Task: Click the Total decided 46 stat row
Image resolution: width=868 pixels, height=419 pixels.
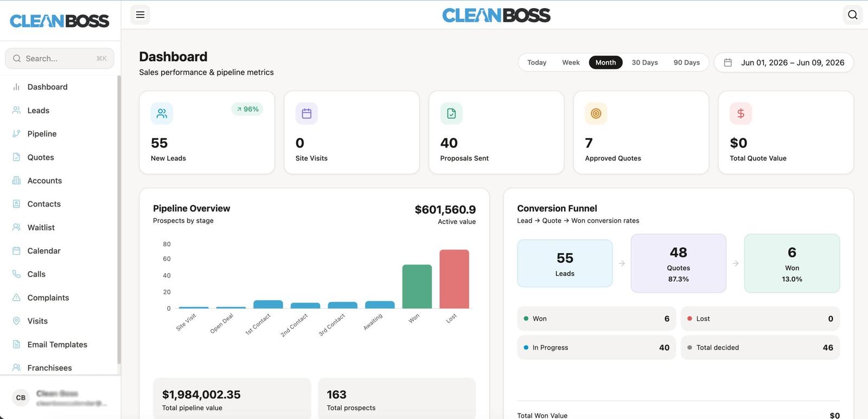Action: tap(760, 347)
